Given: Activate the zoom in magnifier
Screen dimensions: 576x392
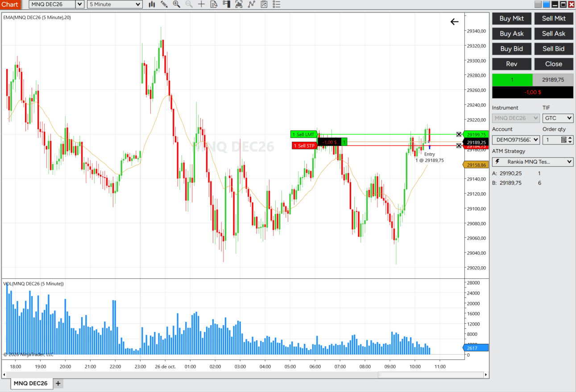Looking at the screenshot, I should click(176, 4).
